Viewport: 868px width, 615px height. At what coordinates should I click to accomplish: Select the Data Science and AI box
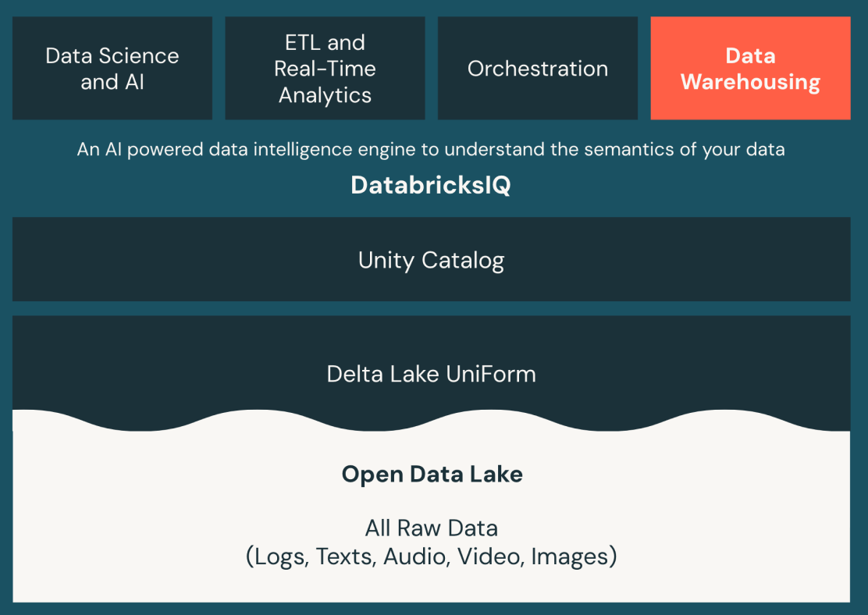tap(112, 69)
